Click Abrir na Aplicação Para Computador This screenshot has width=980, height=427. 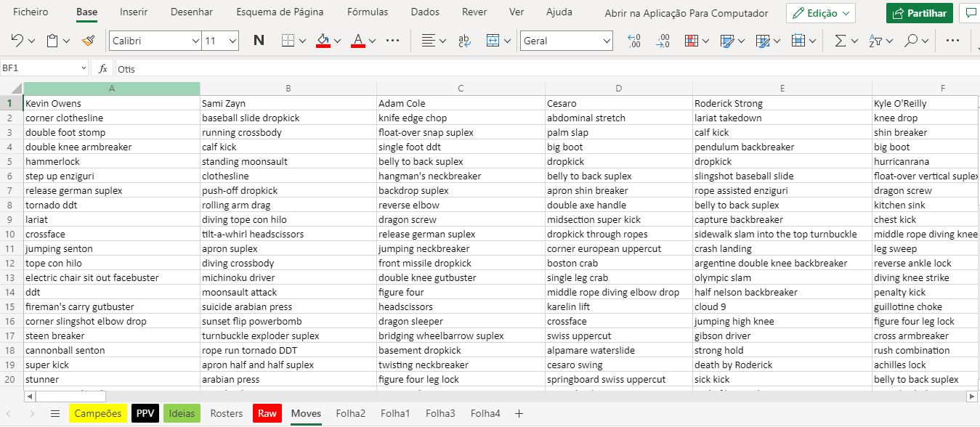(x=686, y=13)
